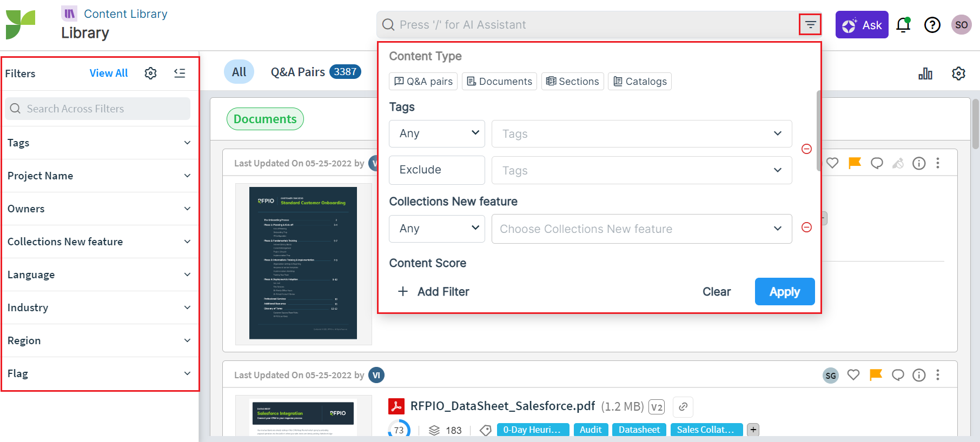
Task: Open filter settings gear in Filters panel
Action: tap(151, 73)
